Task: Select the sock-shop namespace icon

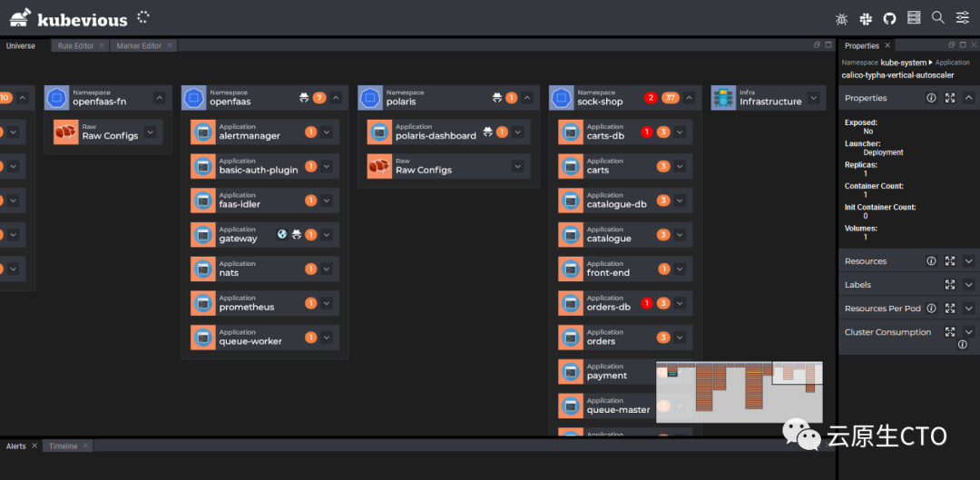Action: (562, 97)
